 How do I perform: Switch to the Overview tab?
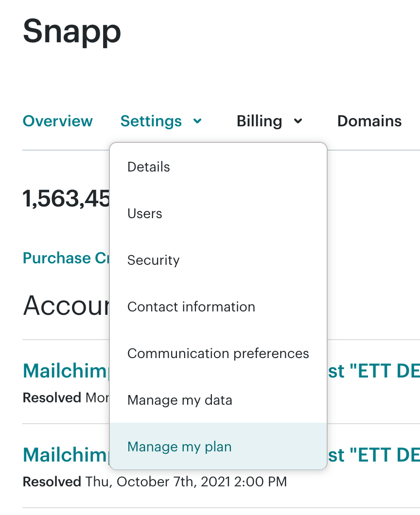57,121
